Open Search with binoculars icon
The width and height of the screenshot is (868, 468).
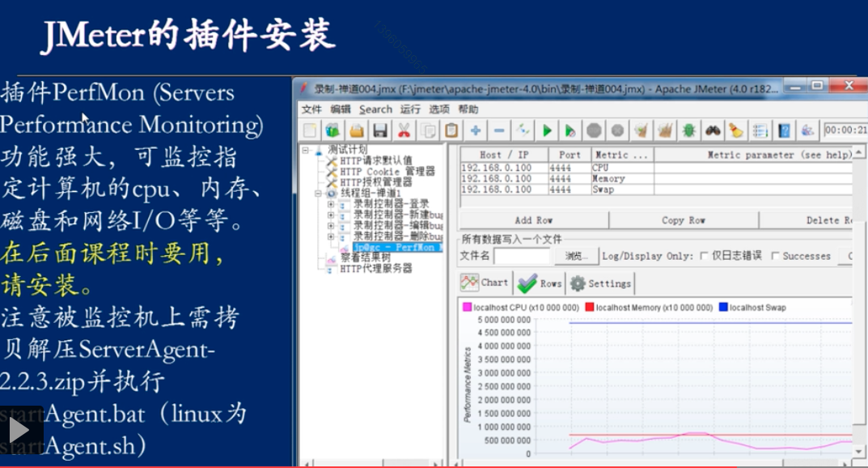coord(713,130)
